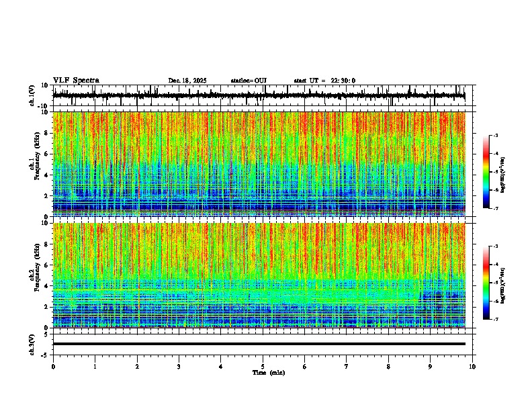Click the "ch.1(V)" waveform axis label

click(x=32, y=95)
